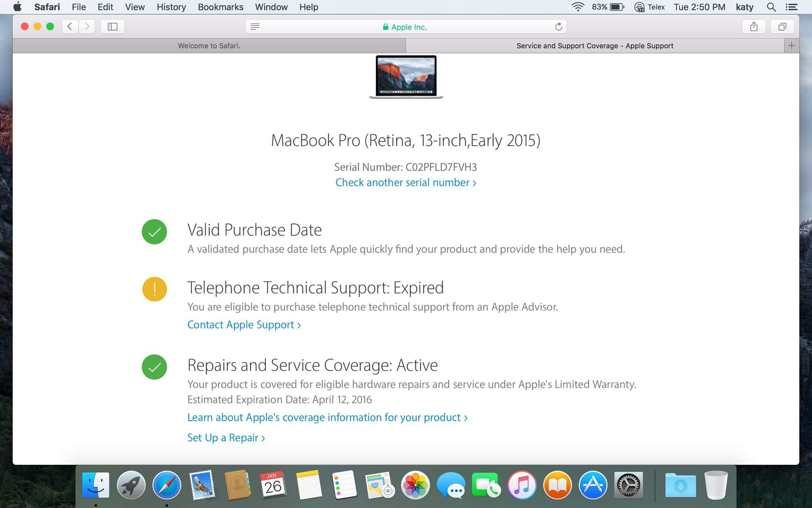Viewport: 812px width, 508px height.
Task: Open the Share button in toolbar
Action: pos(754,27)
